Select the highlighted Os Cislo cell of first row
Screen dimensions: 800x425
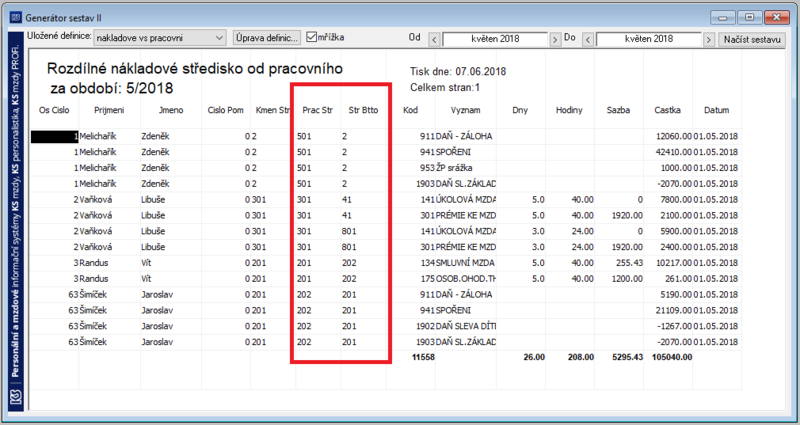click(x=54, y=137)
